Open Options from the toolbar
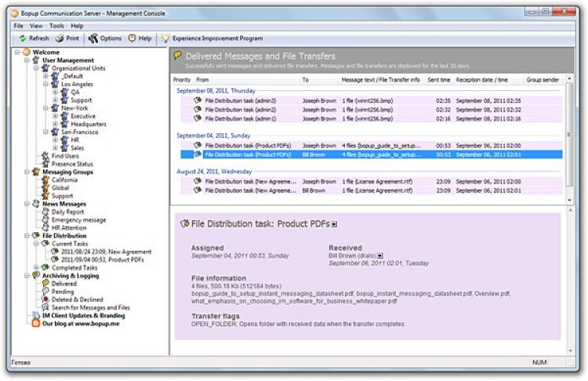The width and height of the screenshot is (588, 381). [93, 38]
